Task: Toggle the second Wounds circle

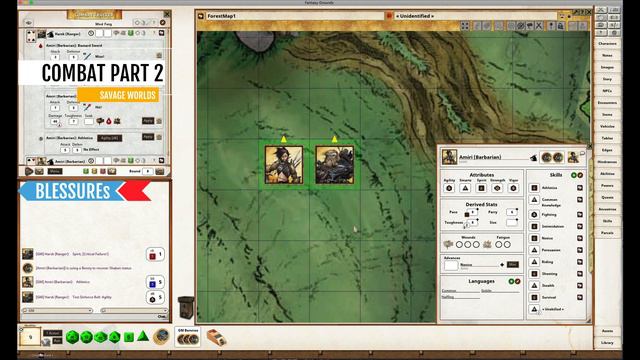Action: point(468,244)
